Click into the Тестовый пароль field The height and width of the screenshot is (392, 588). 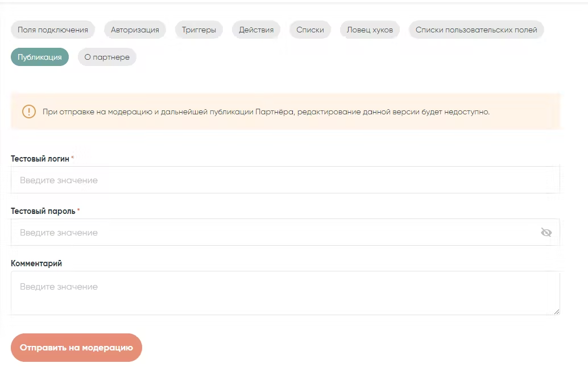(273, 232)
